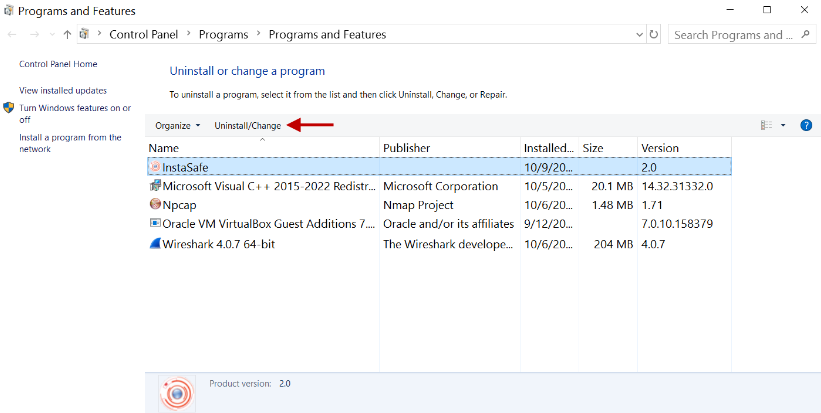The image size is (821, 413).
Task: Click version 7.0.10.158379 cell
Action: coord(677,224)
